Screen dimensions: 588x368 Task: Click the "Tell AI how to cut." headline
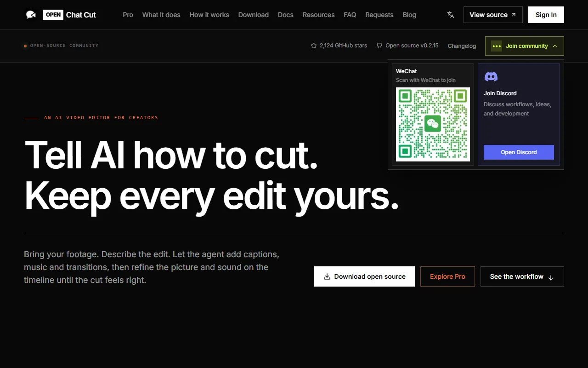point(171,155)
